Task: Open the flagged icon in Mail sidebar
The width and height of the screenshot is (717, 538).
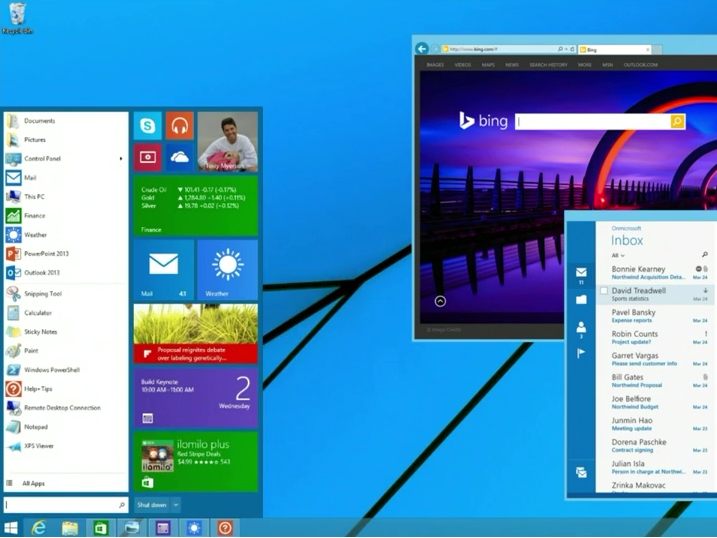Action: pos(581,353)
